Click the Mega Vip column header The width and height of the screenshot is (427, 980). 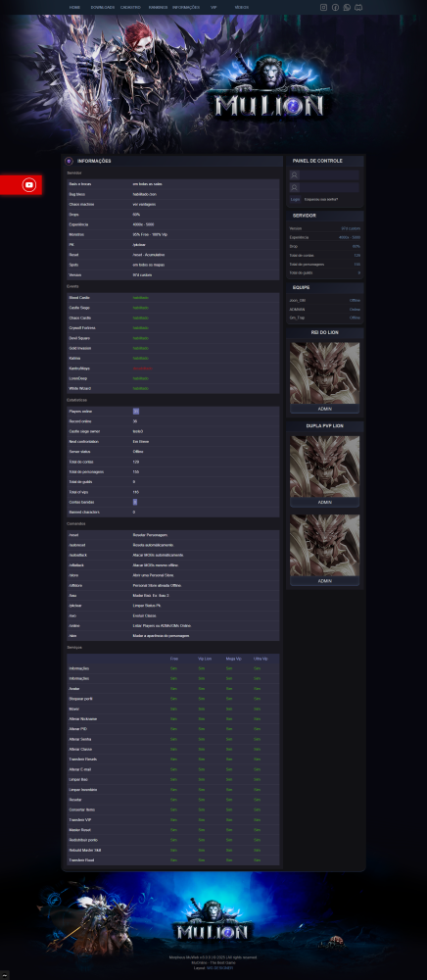pyautogui.click(x=233, y=659)
